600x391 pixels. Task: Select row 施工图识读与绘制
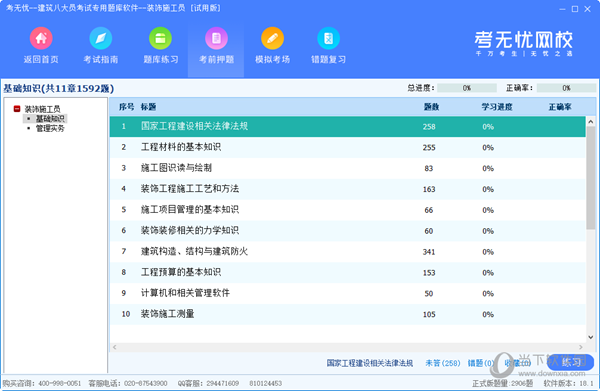(347, 168)
